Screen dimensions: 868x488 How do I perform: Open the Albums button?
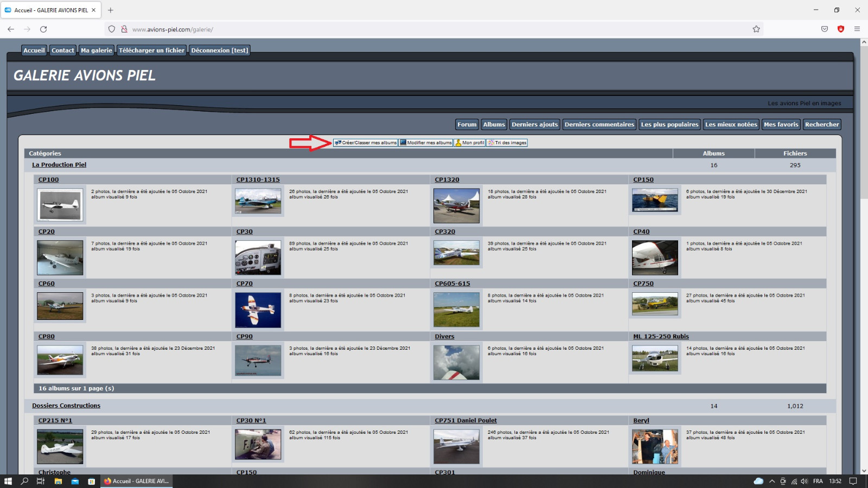point(494,125)
